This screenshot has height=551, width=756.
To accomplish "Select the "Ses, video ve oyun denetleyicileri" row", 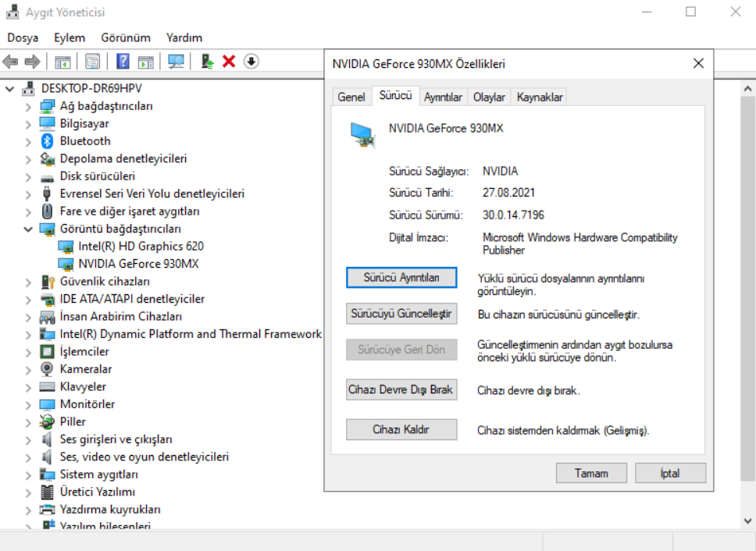I will coord(144,457).
